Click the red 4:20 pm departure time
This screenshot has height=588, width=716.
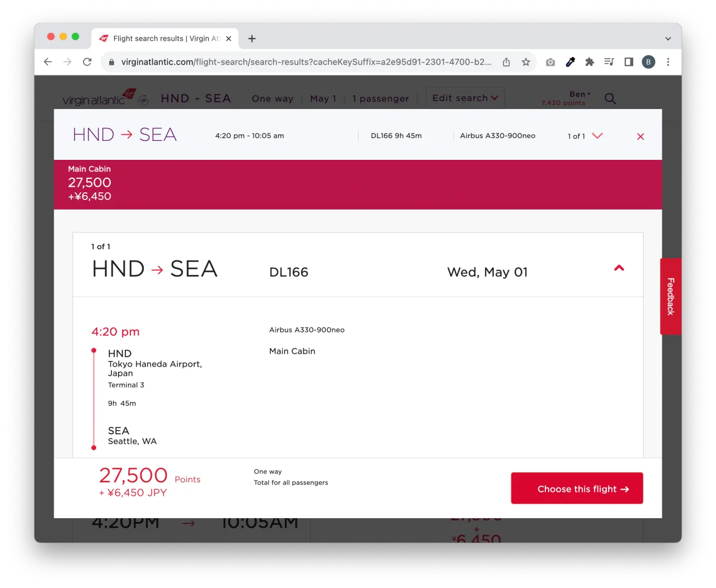[x=115, y=331]
